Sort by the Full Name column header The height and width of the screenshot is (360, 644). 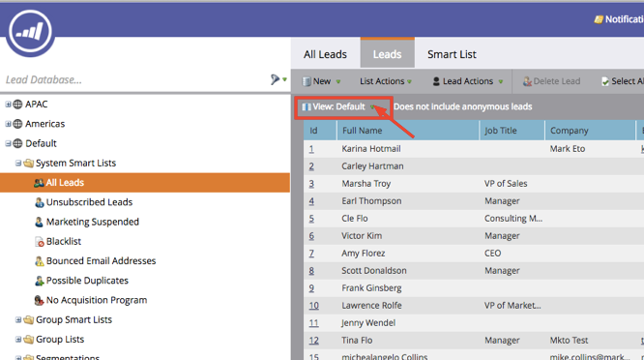[x=408, y=131]
